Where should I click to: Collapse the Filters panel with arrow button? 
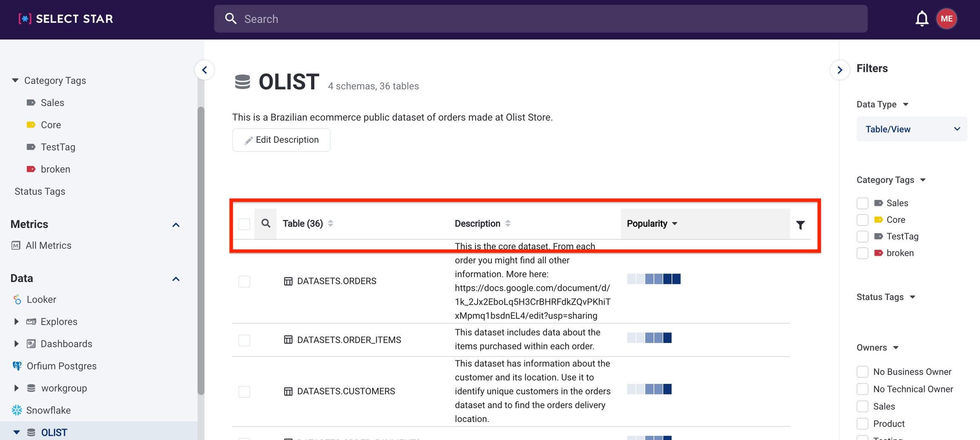pyautogui.click(x=840, y=70)
